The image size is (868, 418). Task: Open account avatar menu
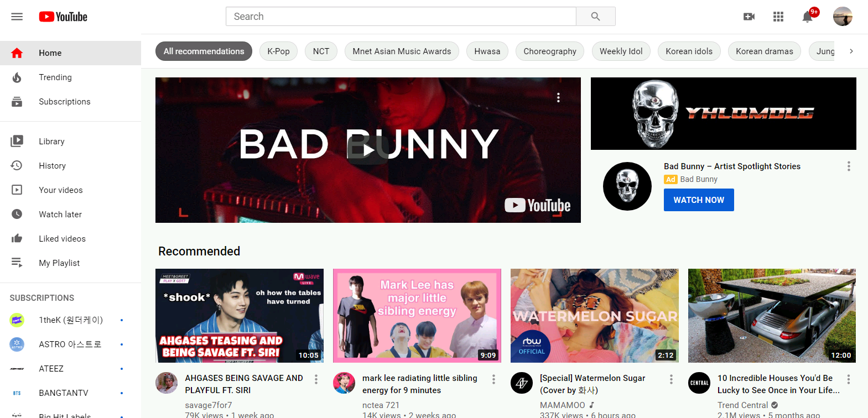coord(843,17)
